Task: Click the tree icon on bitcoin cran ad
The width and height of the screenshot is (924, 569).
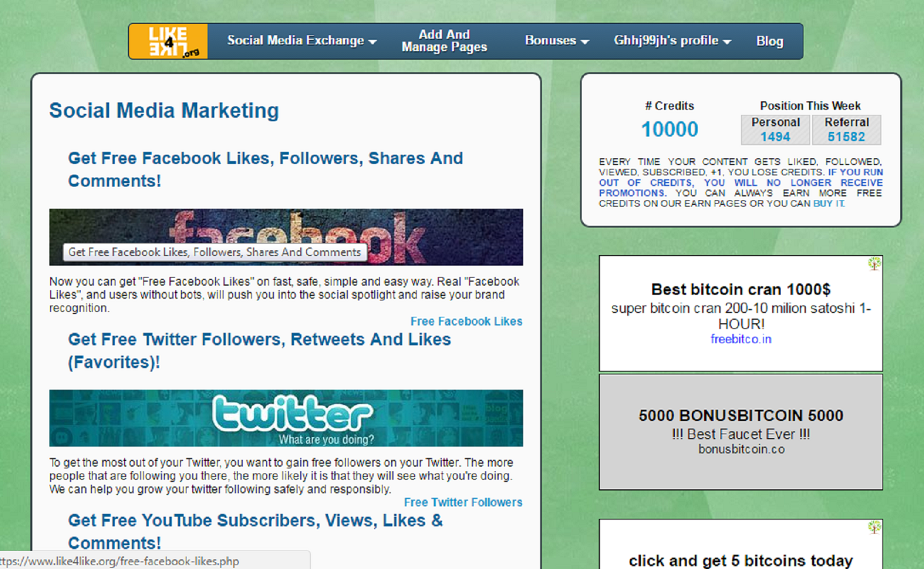Action: (x=874, y=264)
